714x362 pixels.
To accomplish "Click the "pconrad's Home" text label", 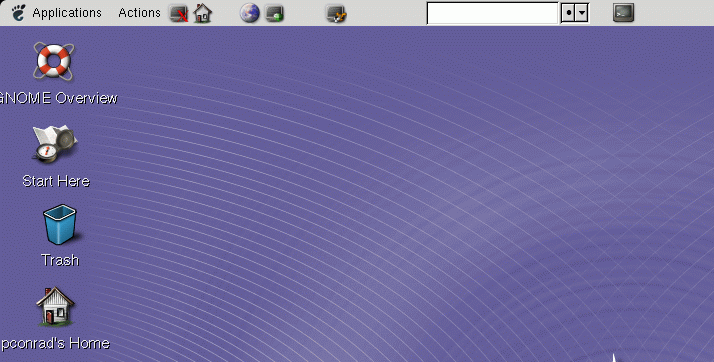I will [x=55, y=343].
